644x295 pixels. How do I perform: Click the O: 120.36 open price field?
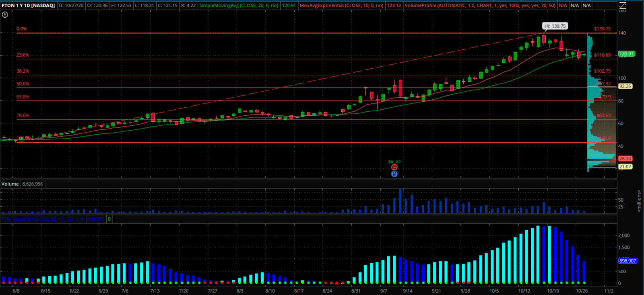tap(97, 6)
